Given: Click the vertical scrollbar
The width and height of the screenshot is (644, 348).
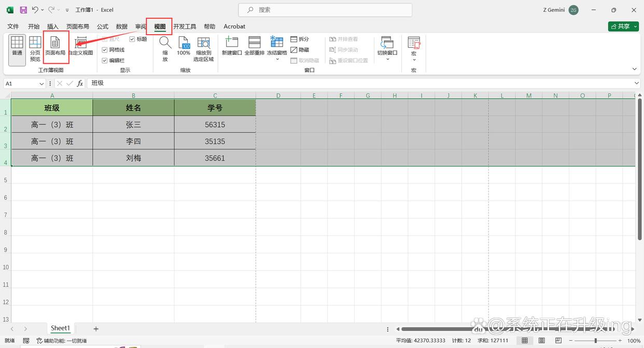Looking at the screenshot, I should point(640,168).
